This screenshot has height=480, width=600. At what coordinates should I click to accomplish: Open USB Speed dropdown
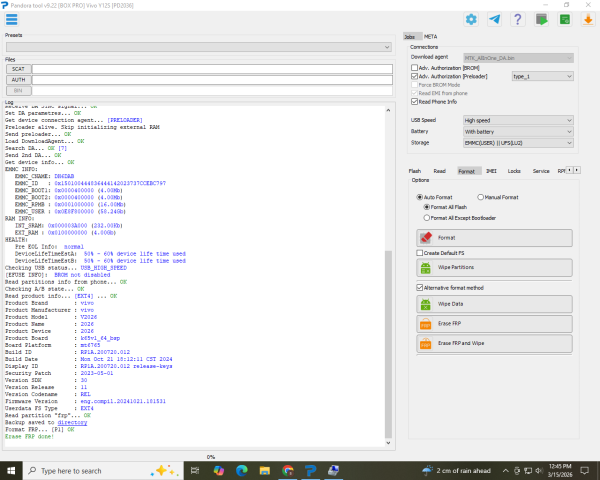(518, 120)
